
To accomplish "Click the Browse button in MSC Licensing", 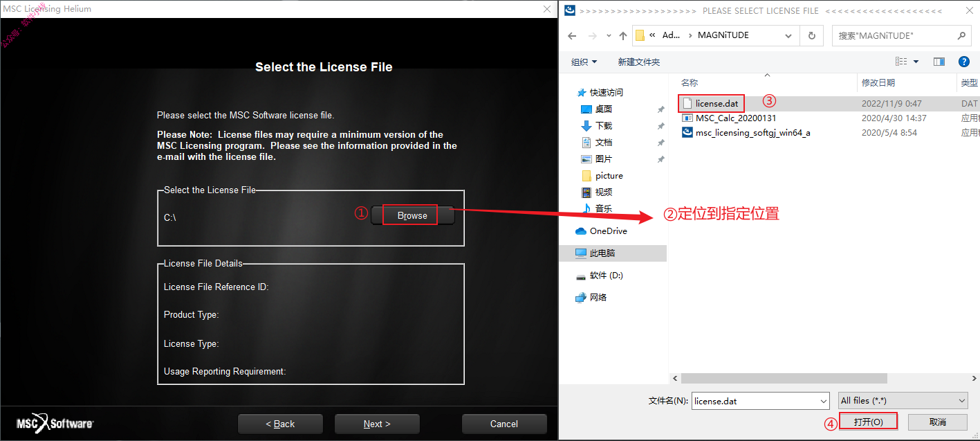I will [x=413, y=216].
